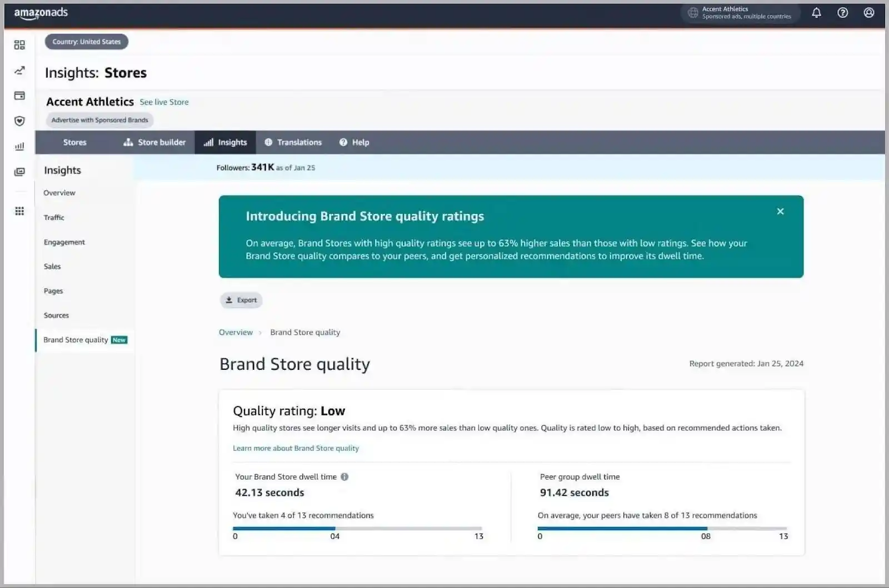Select Sources in the Insights sidebar
This screenshot has width=889, height=588.
[x=56, y=315]
